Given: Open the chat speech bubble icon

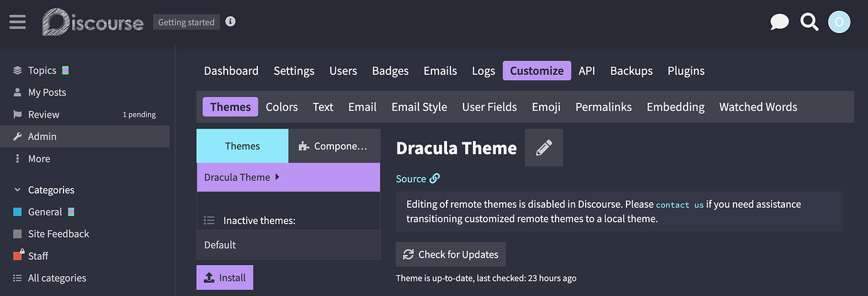Looking at the screenshot, I should (779, 23).
